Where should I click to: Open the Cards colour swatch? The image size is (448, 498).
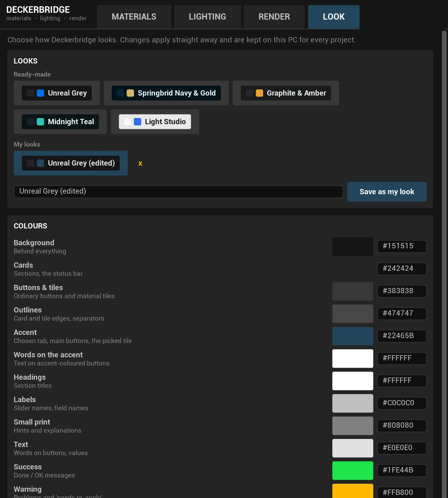353,269
